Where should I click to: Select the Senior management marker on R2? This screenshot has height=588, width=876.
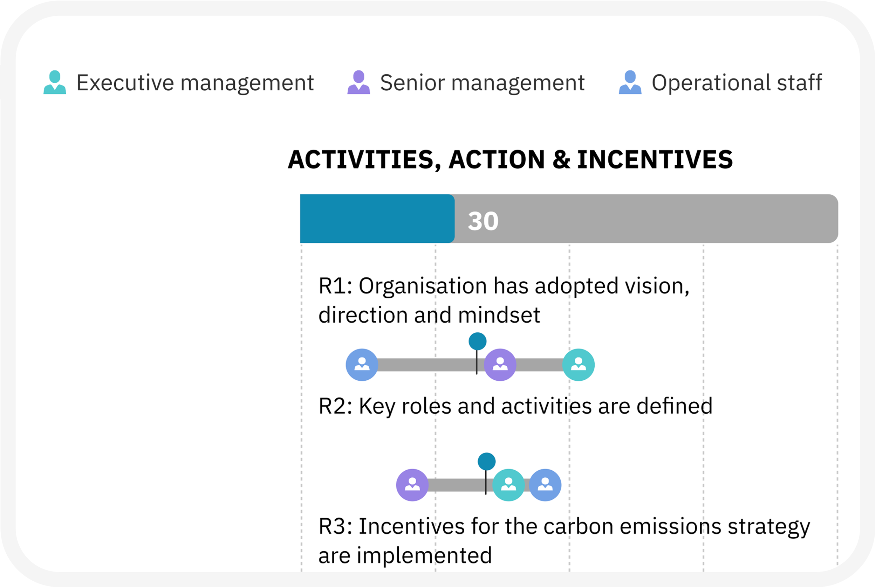[412, 485]
